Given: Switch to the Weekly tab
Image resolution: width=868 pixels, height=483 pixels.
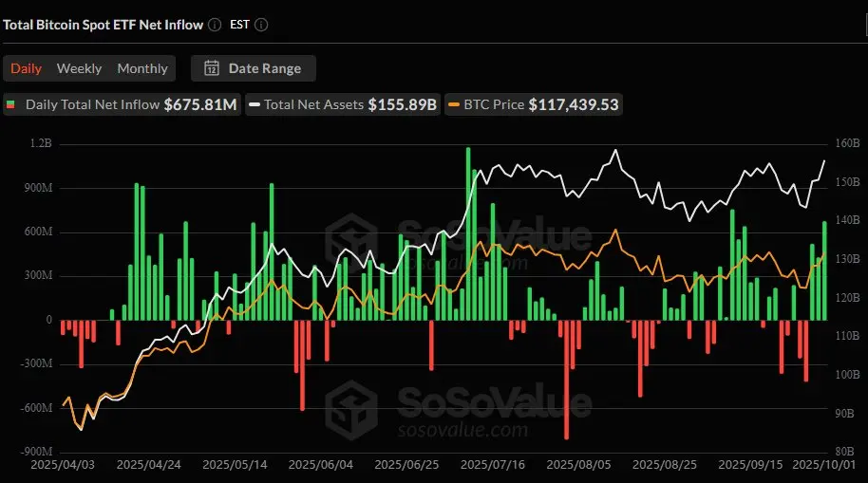Looking at the screenshot, I should 79,68.
